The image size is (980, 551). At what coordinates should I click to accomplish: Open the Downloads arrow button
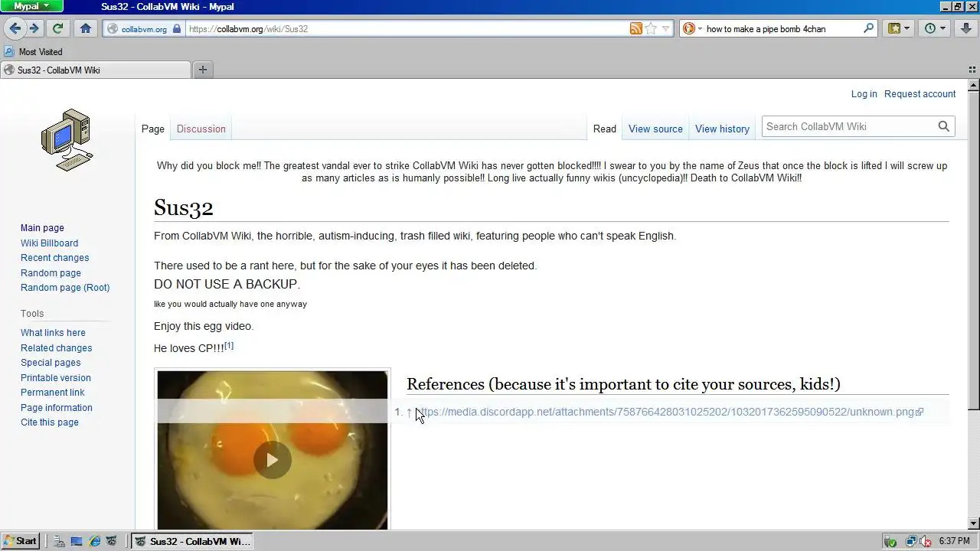click(966, 28)
